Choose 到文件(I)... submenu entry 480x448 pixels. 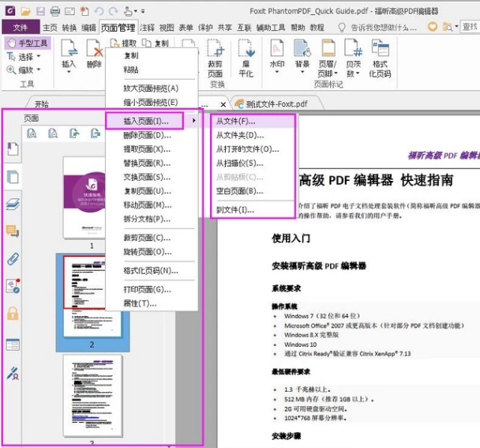coord(253,210)
